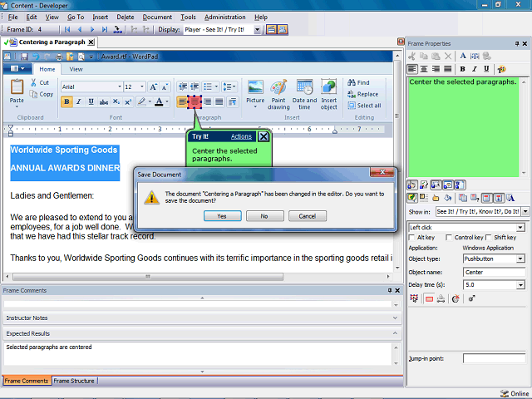Toggle the template text check icon
532x399 pixels.
tap(412, 198)
